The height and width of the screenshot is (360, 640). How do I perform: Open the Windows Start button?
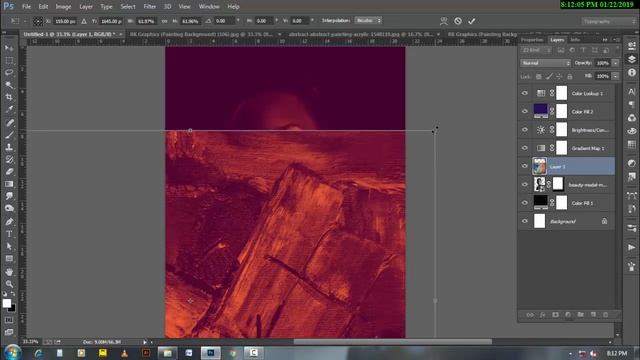click(13, 352)
